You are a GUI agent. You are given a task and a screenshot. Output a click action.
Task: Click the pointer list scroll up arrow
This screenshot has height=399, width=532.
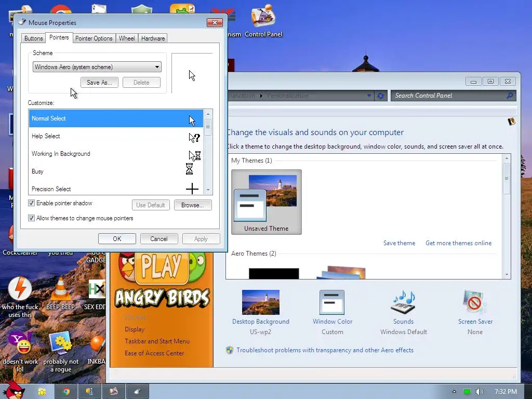click(208, 114)
